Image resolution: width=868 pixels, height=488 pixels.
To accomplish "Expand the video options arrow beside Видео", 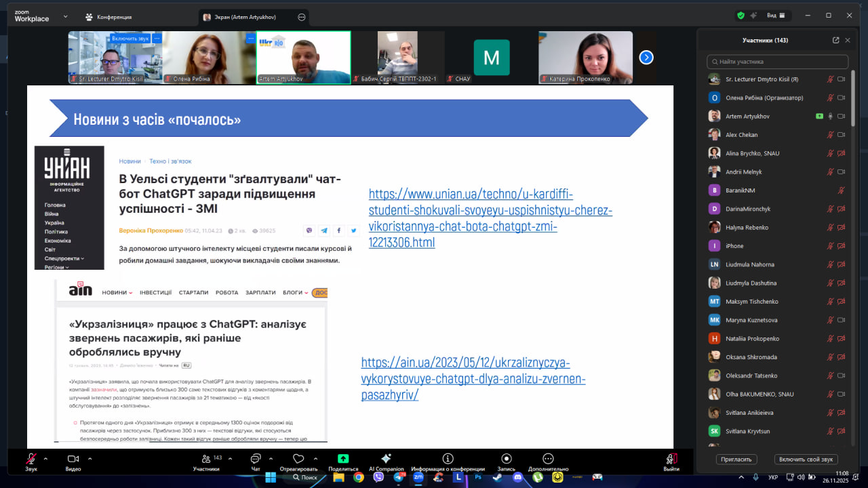I will point(90,458).
